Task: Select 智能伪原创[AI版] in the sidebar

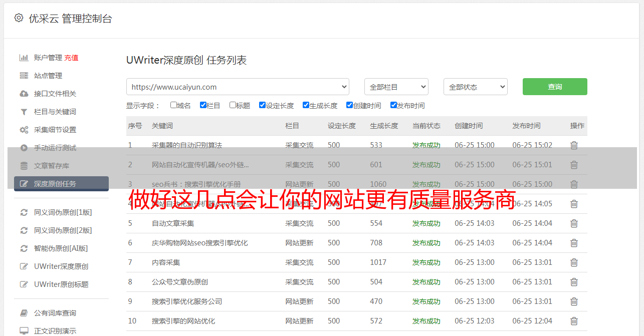Action: click(x=61, y=248)
